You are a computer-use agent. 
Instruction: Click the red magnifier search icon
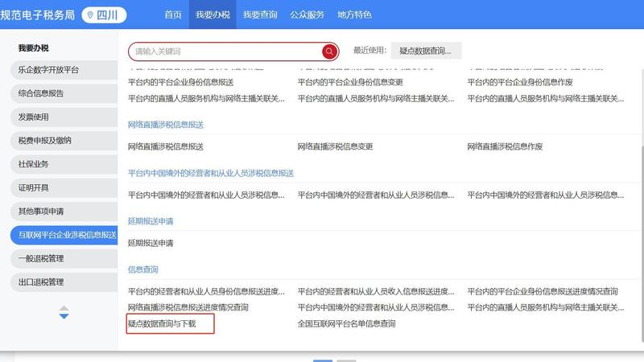(x=329, y=51)
